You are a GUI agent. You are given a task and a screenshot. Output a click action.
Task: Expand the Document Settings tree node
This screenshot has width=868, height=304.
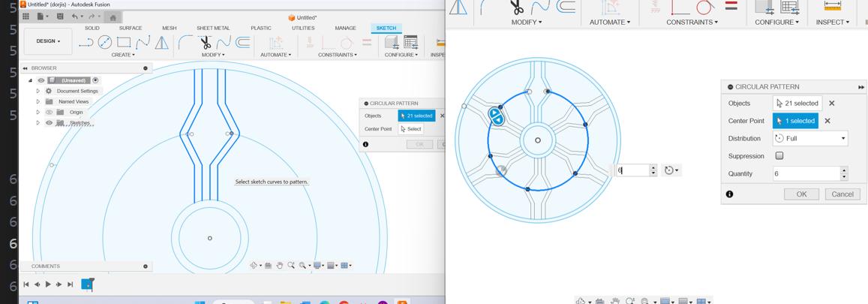pyautogui.click(x=38, y=91)
